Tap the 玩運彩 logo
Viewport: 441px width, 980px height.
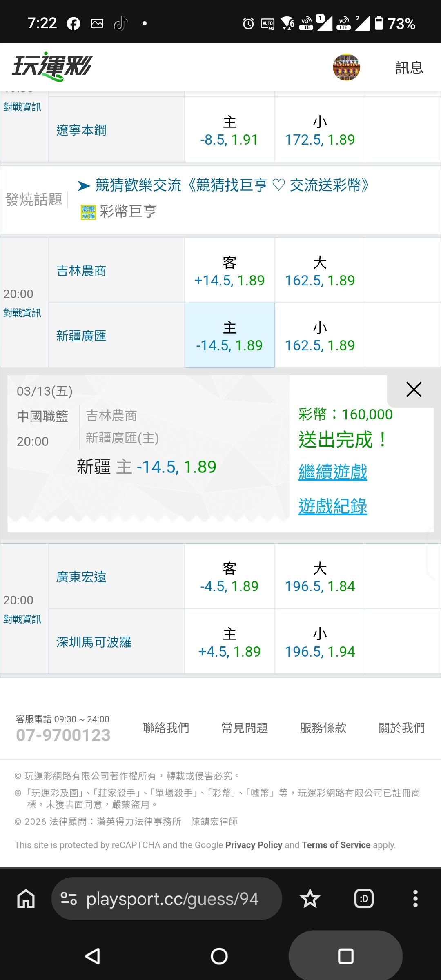[52, 67]
